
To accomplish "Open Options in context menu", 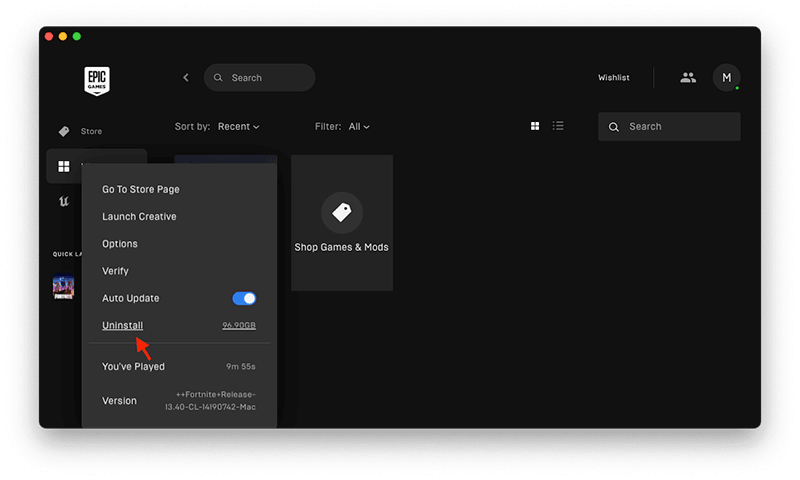I will coord(120,244).
